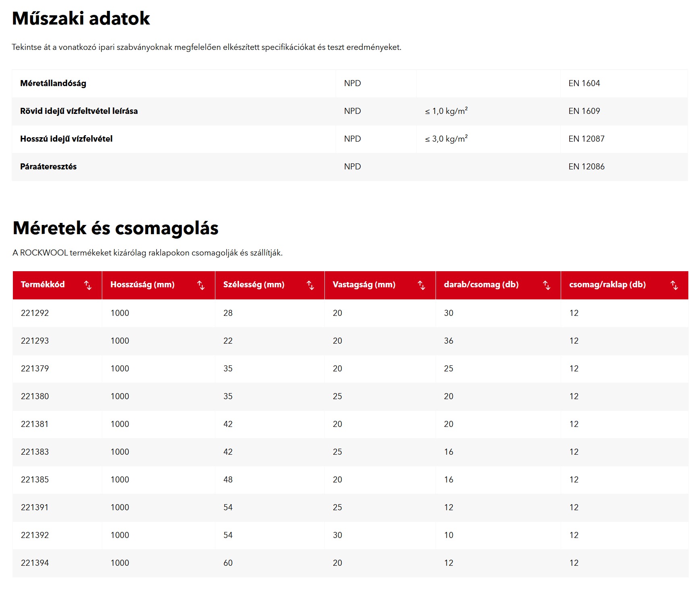Image resolution: width=700 pixels, height=608 pixels.
Task: Select the Termékkód column header text
Action: click(43, 284)
